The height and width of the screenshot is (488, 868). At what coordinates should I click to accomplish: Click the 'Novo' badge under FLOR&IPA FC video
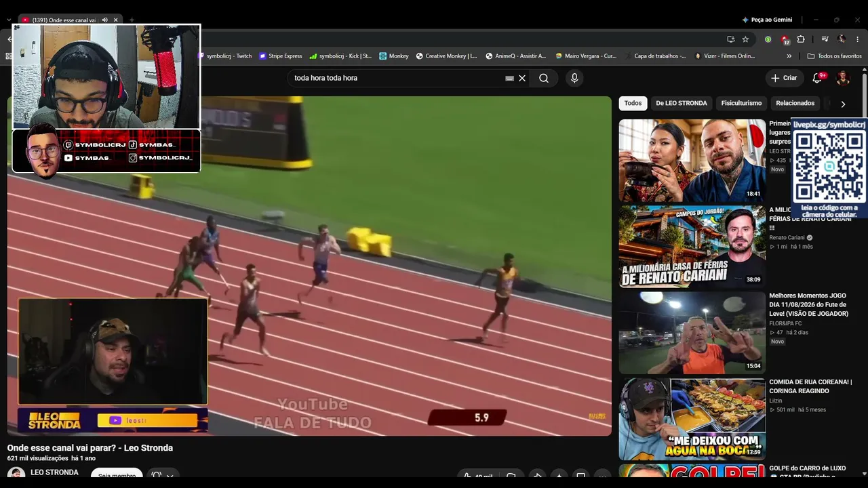(x=777, y=342)
